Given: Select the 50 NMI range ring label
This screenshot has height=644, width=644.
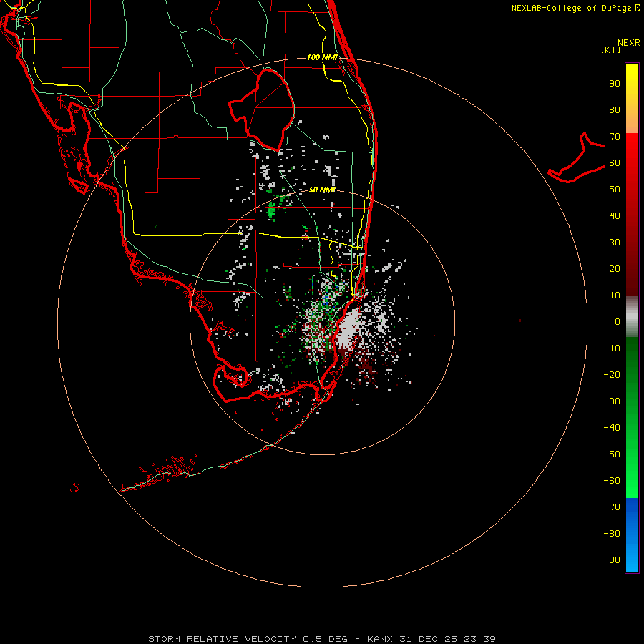Looking at the screenshot, I should [x=322, y=190].
